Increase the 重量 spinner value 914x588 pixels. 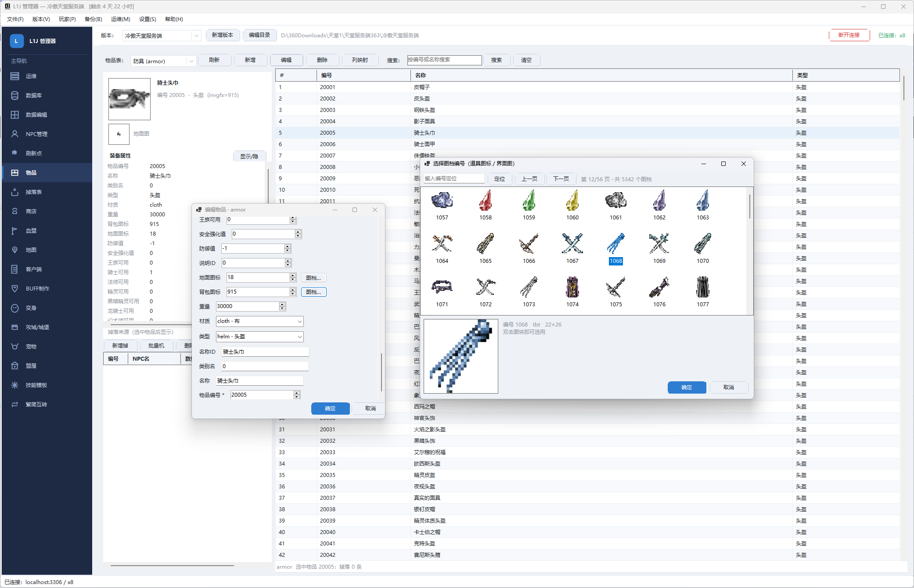coord(282,304)
